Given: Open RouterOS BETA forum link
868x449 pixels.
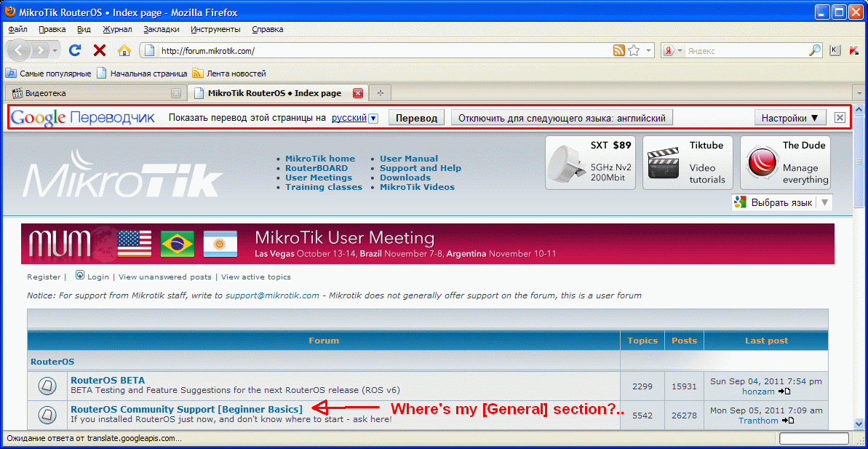Looking at the screenshot, I should (x=108, y=381).
